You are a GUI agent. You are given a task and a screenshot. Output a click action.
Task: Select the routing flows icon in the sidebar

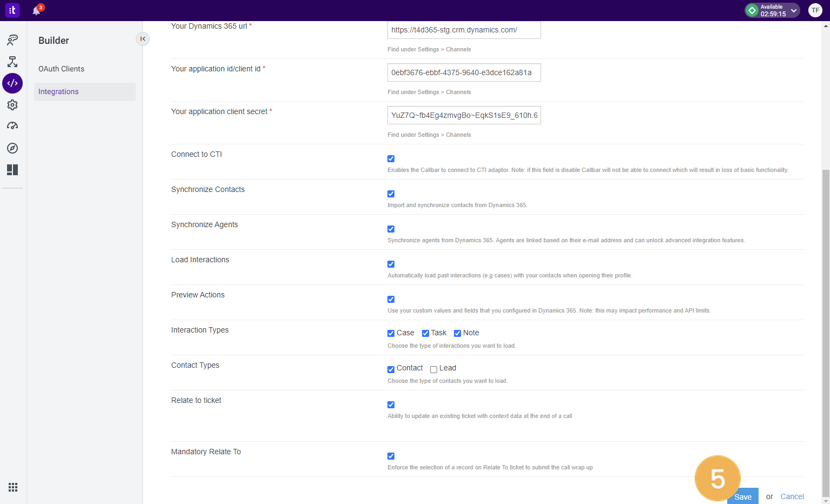(x=12, y=61)
